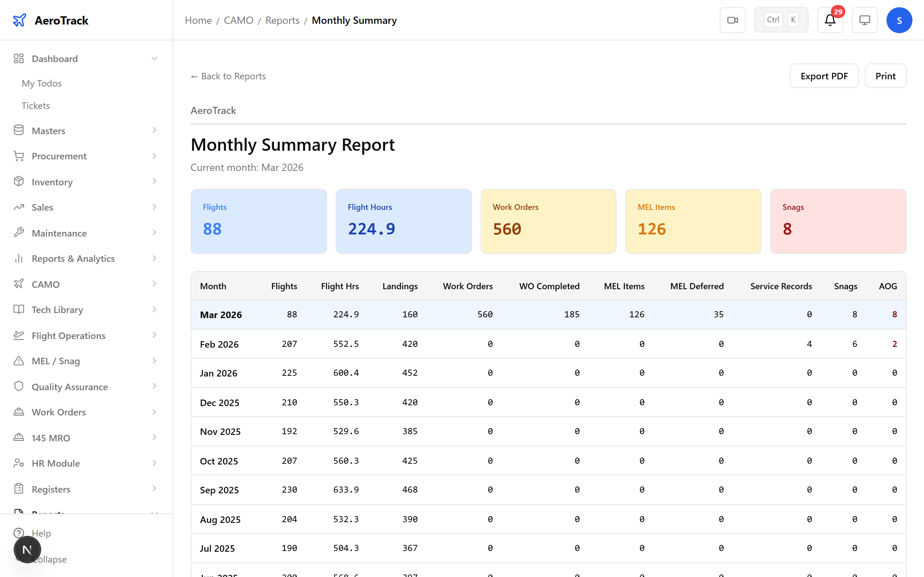Collapse the Dashboard section chevron
Viewport: 924px width, 577px height.
(154, 58)
